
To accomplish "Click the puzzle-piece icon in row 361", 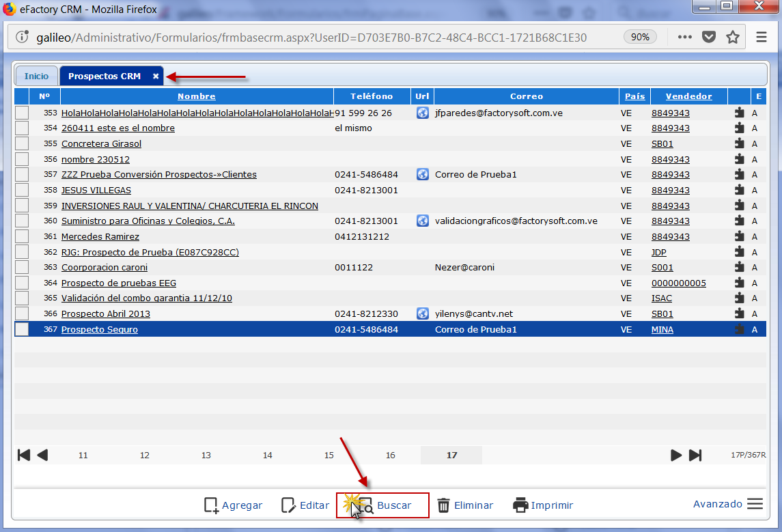I will [x=739, y=236].
